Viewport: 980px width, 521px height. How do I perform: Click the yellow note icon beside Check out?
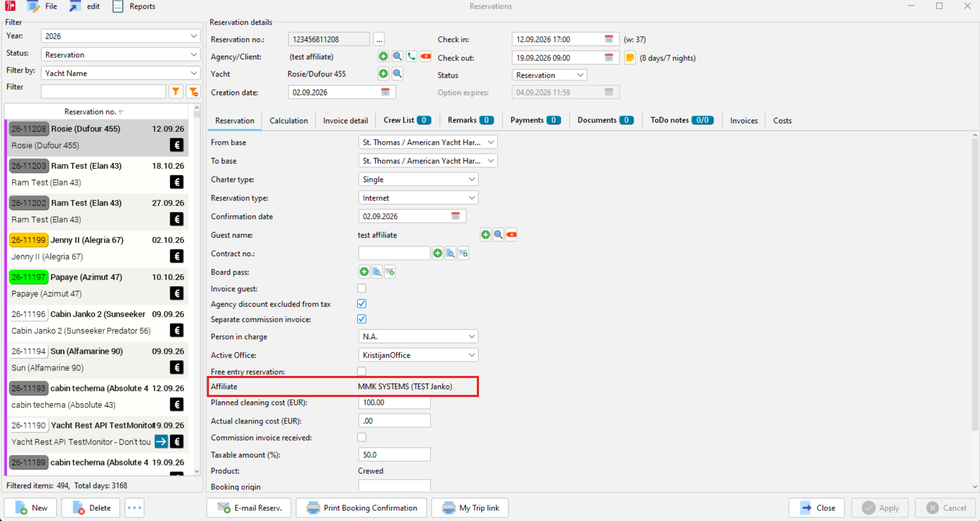[x=630, y=58]
